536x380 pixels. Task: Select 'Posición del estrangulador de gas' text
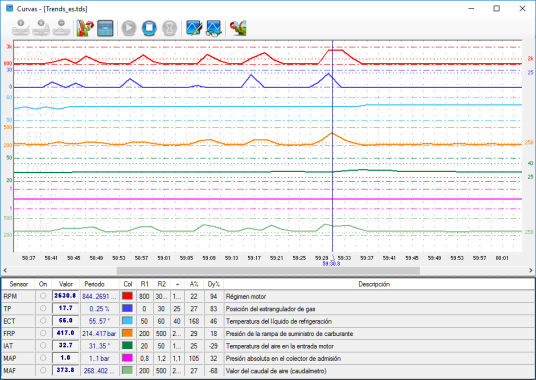coord(270,309)
